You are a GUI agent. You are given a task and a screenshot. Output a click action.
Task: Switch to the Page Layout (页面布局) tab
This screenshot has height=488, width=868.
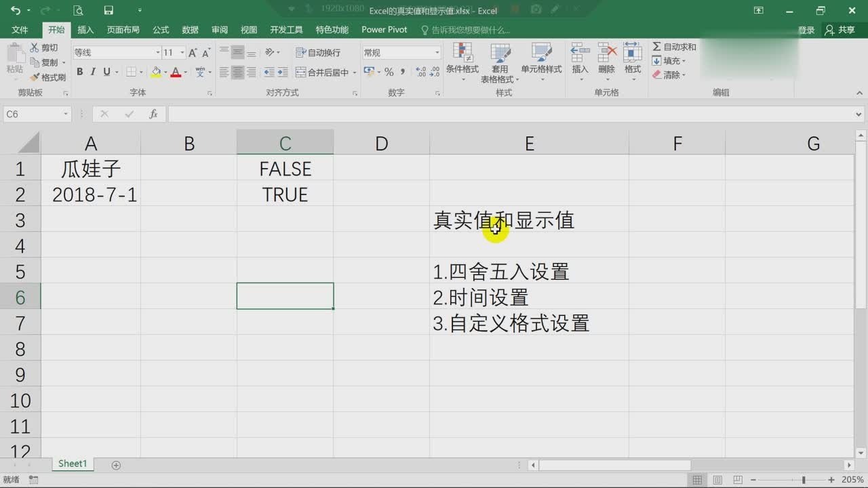123,30
